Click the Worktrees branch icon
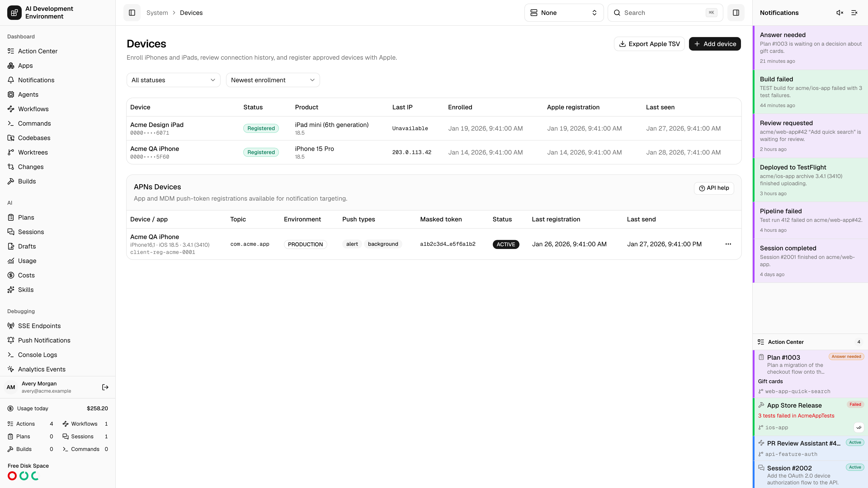The width and height of the screenshot is (868, 488). pos(11,152)
